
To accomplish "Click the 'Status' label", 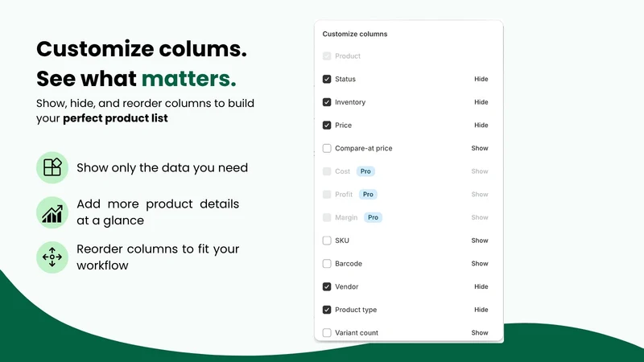I will (345, 79).
